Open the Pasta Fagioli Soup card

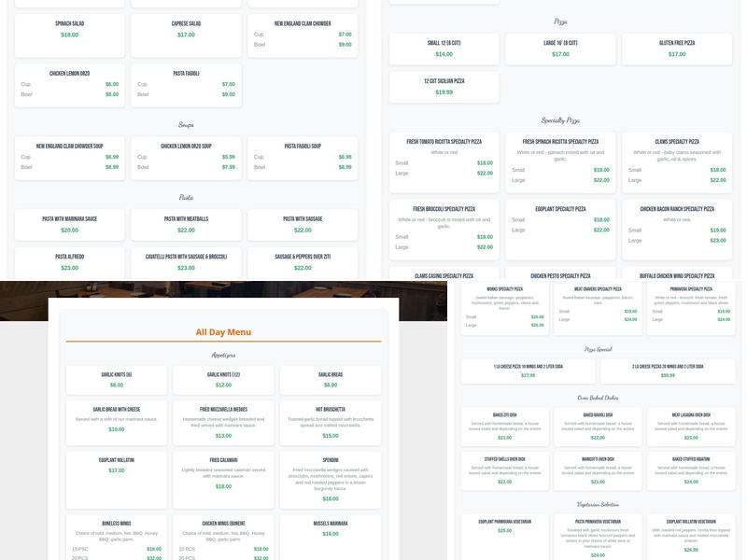coord(303,156)
